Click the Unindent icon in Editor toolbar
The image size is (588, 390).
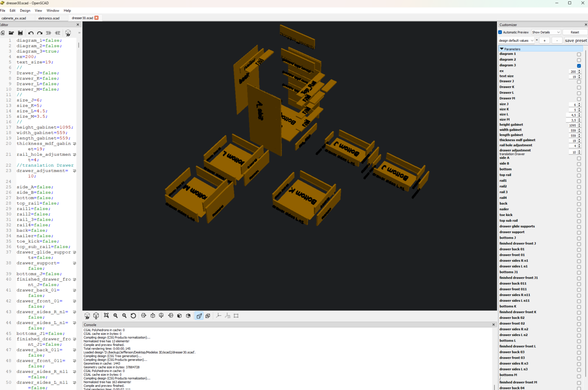click(x=49, y=33)
